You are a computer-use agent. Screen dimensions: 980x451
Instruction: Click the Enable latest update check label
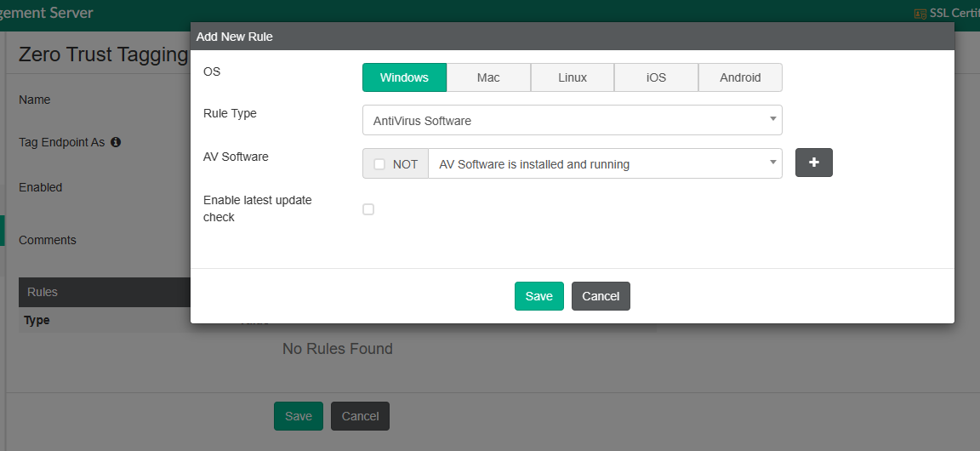(258, 208)
